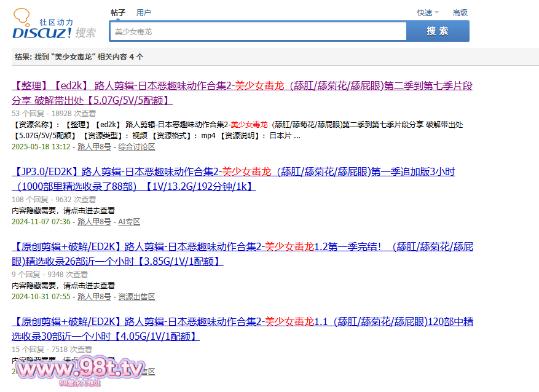
Task: Switch to the 帖子 search tab
Action: click(x=118, y=12)
